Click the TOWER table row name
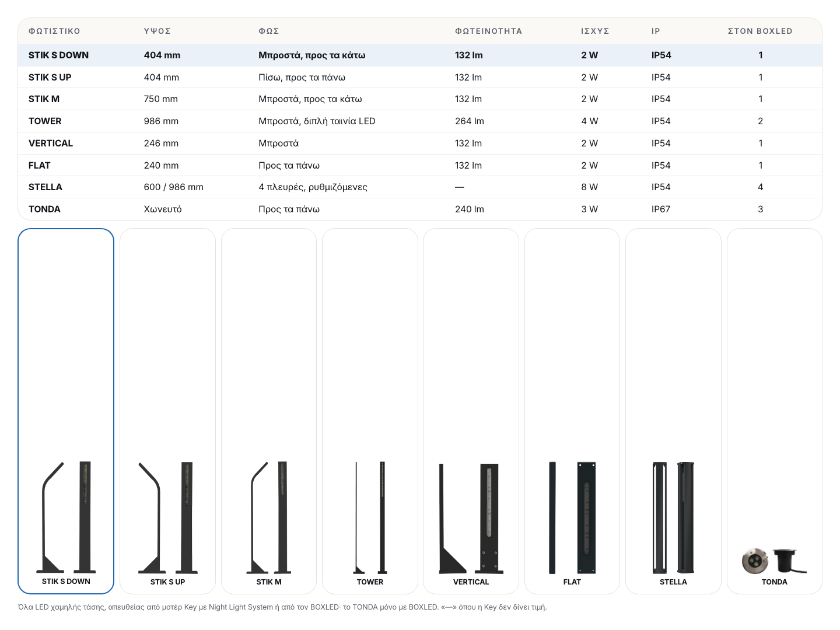 click(45, 121)
